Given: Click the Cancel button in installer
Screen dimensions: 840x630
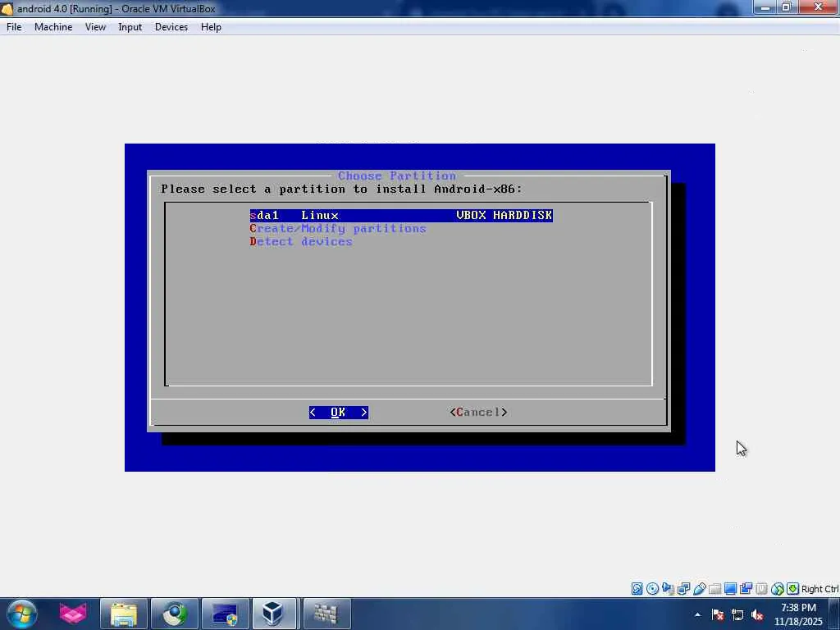Looking at the screenshot, I should pos(478,412).
